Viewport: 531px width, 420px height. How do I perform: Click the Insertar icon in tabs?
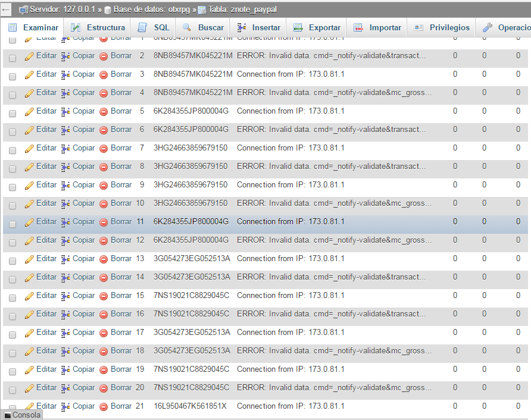point(242,28)
